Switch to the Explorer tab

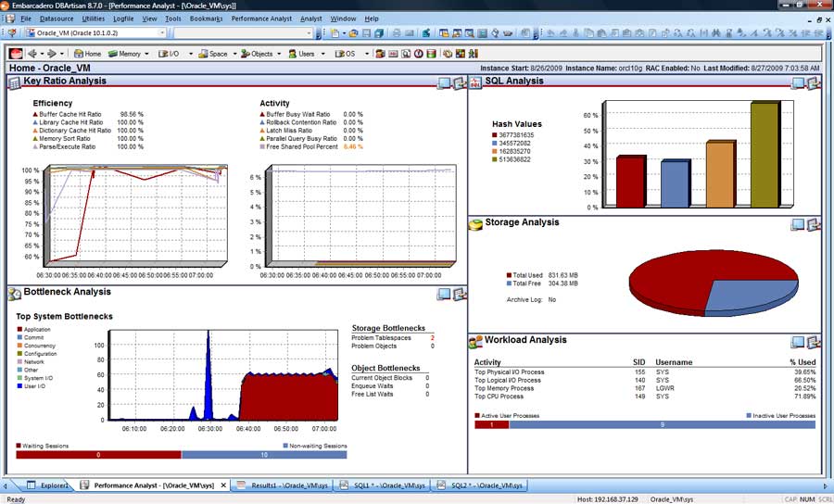click(x=48, y=485)
